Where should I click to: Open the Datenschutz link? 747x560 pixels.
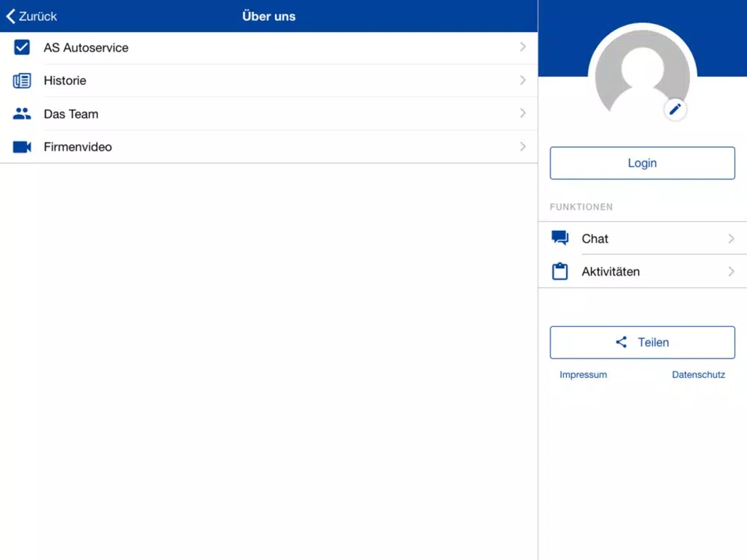[698, 375]
